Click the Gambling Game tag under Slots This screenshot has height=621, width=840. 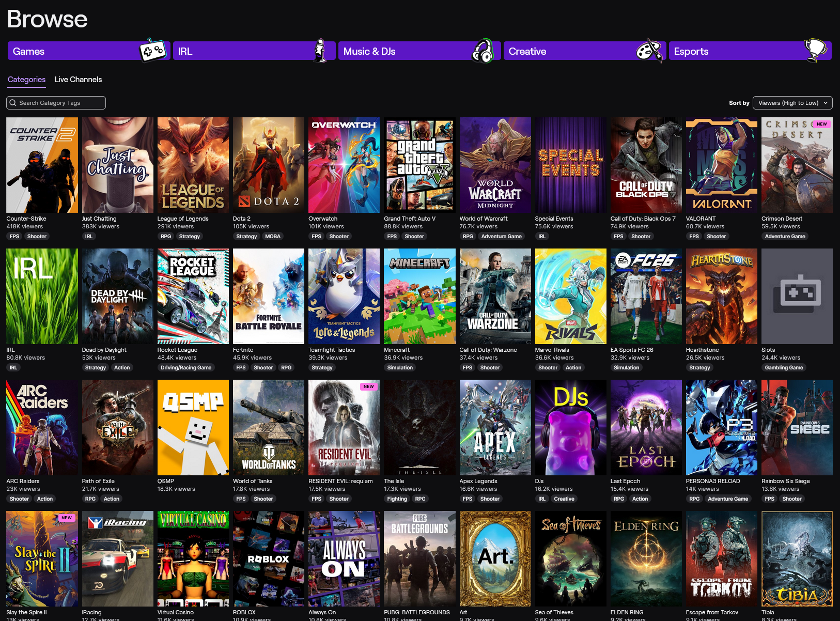point(784,368)
